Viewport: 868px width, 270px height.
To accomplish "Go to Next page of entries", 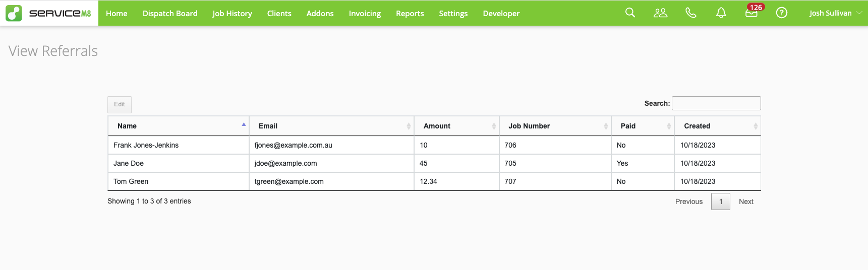I will [746, 201].
